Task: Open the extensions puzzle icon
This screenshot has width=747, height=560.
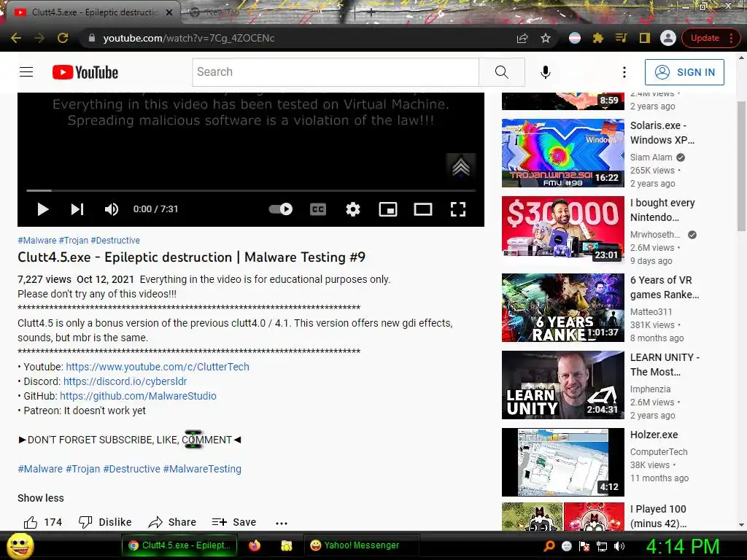Action: (598, 38)
